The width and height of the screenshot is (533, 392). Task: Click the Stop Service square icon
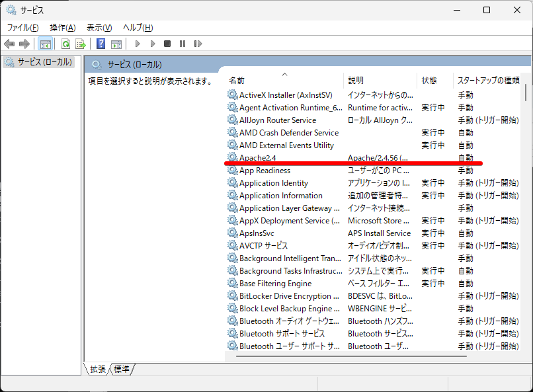167,44
